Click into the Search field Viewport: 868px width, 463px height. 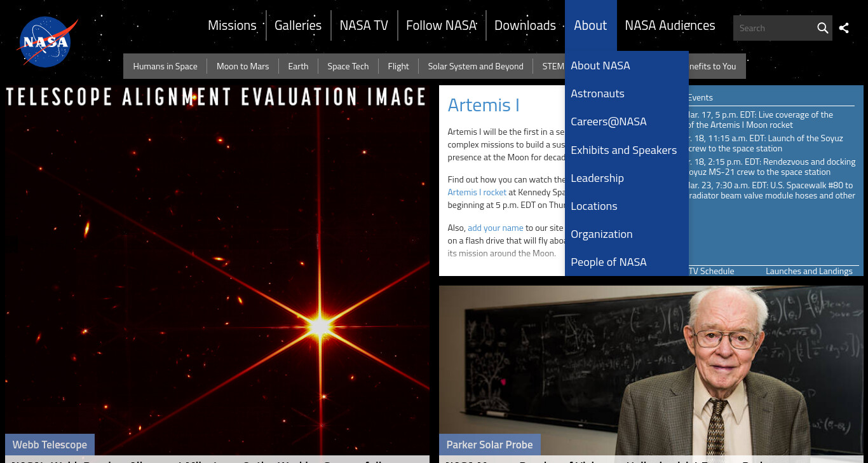coord(773,28)
